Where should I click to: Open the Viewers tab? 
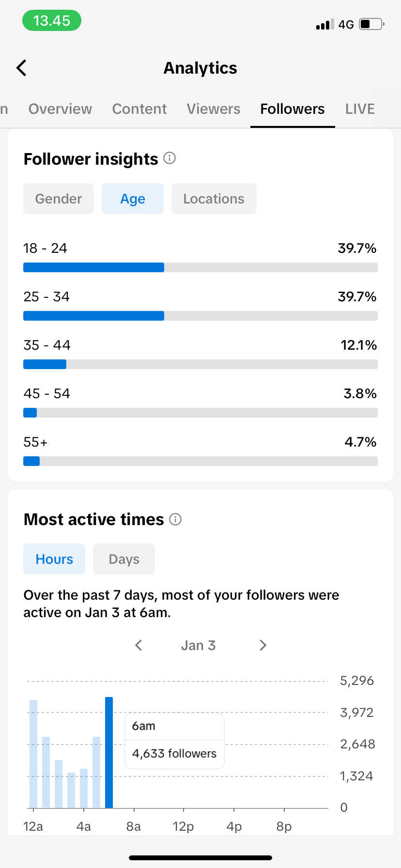tap(214, 109)
